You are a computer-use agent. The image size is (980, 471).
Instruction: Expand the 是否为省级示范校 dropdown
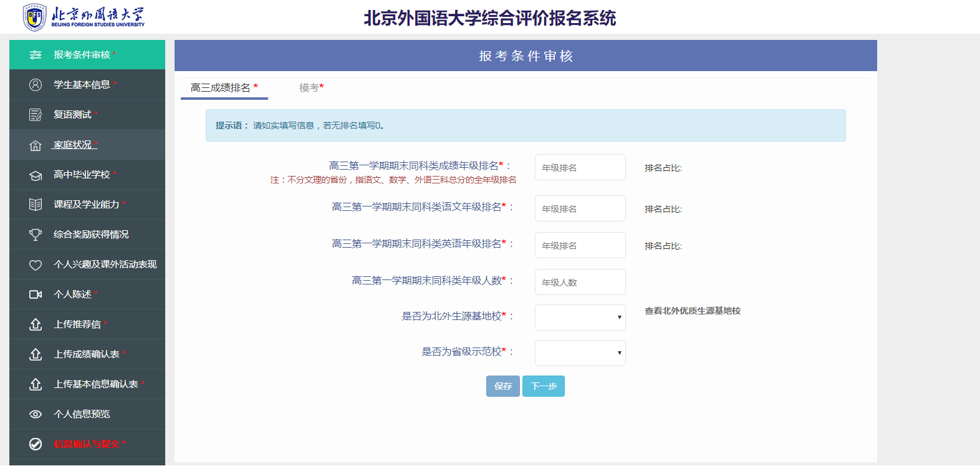(x=580, y=353)
